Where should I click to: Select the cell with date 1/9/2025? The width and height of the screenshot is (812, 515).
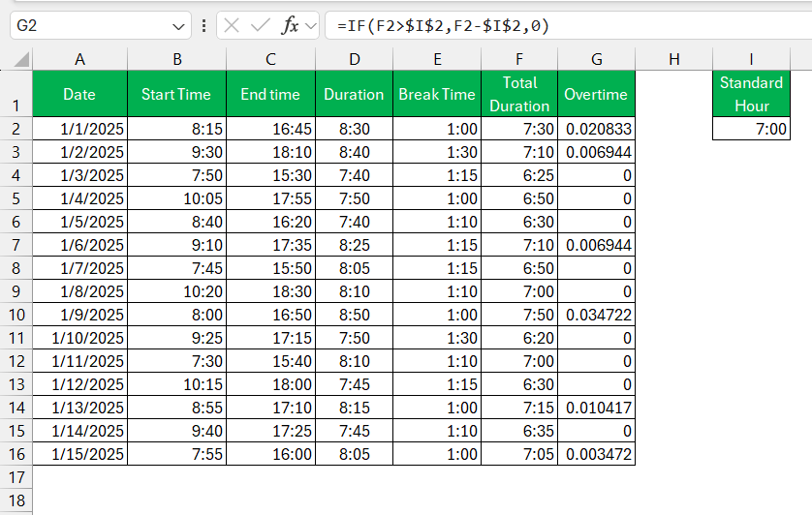click(x=79, y=315)
